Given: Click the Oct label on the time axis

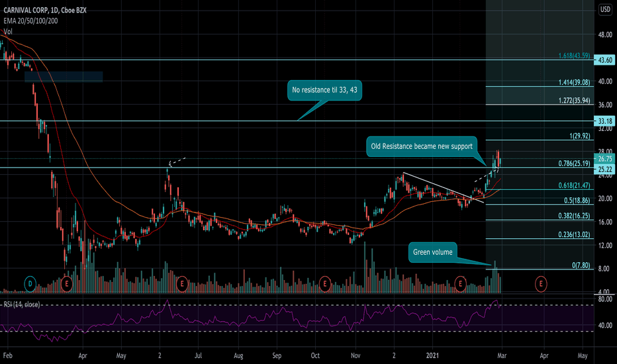Looking at the screenshot, I should pyautogui.click(x=315, y=355).
